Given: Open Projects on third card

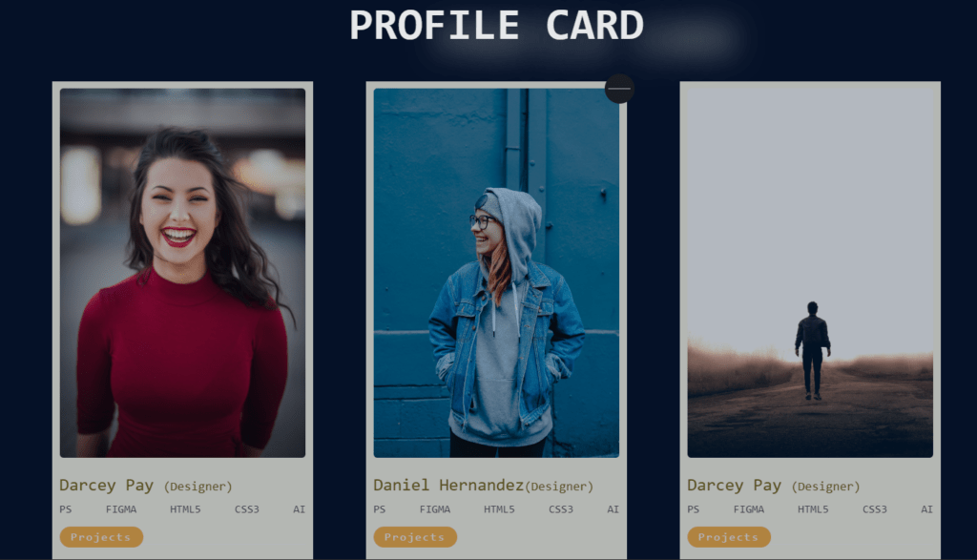Looking at the screenshot, I should [729, 537].
